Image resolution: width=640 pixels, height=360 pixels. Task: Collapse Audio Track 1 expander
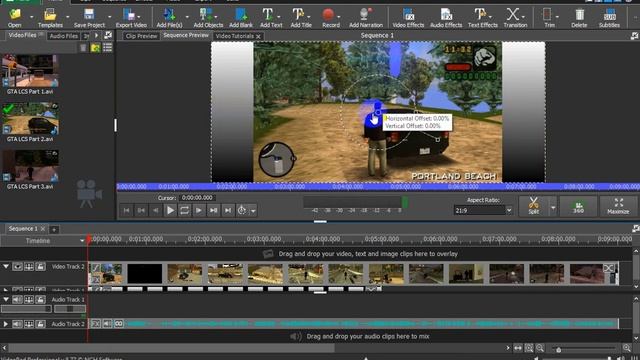click(6, 299)
